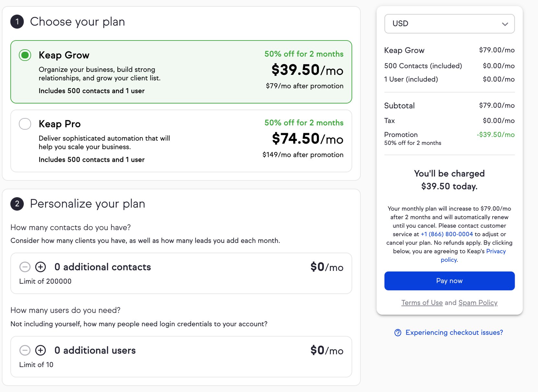The image size is (538, 392).
Task: Click the chevron on the currency selector
Action: coord(505,24)
